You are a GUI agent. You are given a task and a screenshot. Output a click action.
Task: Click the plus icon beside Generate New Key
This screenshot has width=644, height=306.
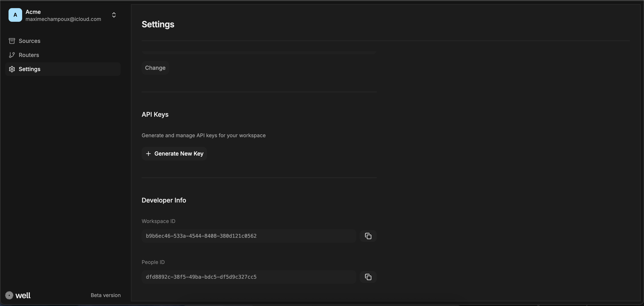148,153
